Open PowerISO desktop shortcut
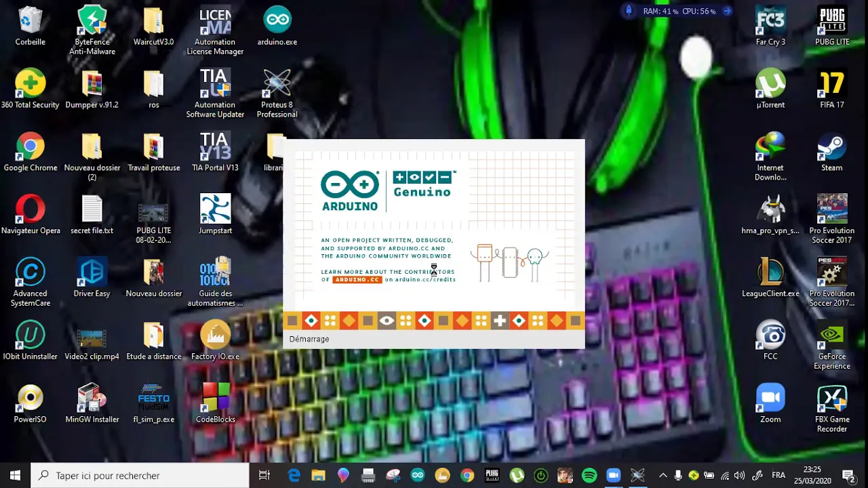This screenshot has height=488, width=868. click(x=31, y=404)
